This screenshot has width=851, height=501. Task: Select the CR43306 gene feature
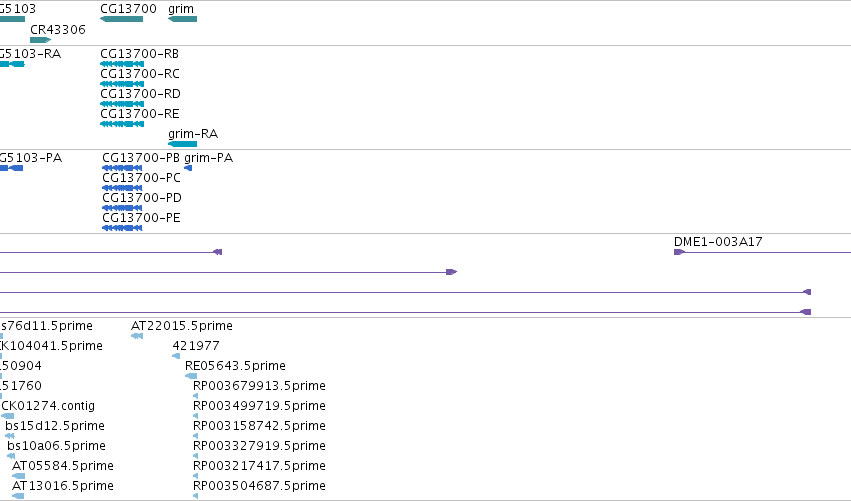point(41,40)
